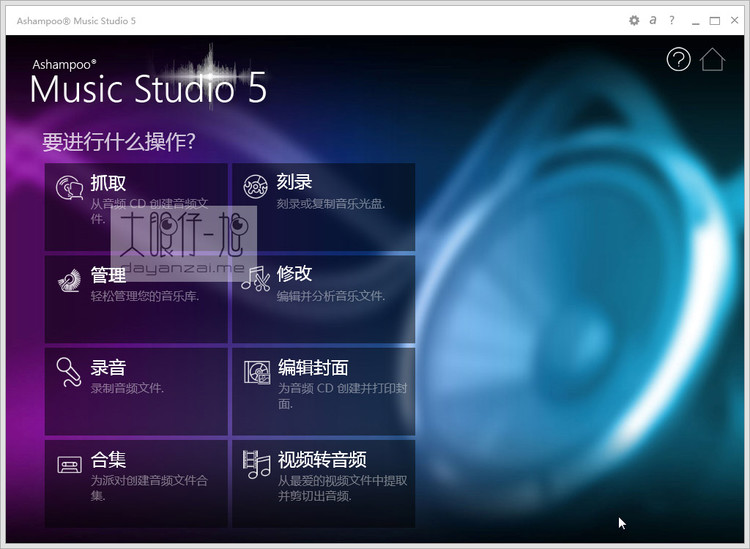Screen dimensions: 750x549
Task: Open help with the circled question mark icon
Action: tap(678, 59)
